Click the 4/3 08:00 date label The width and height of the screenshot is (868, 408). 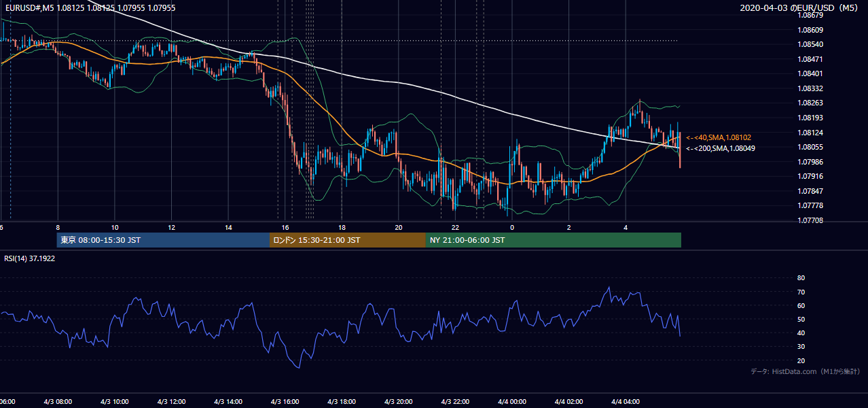pos(58,402)
